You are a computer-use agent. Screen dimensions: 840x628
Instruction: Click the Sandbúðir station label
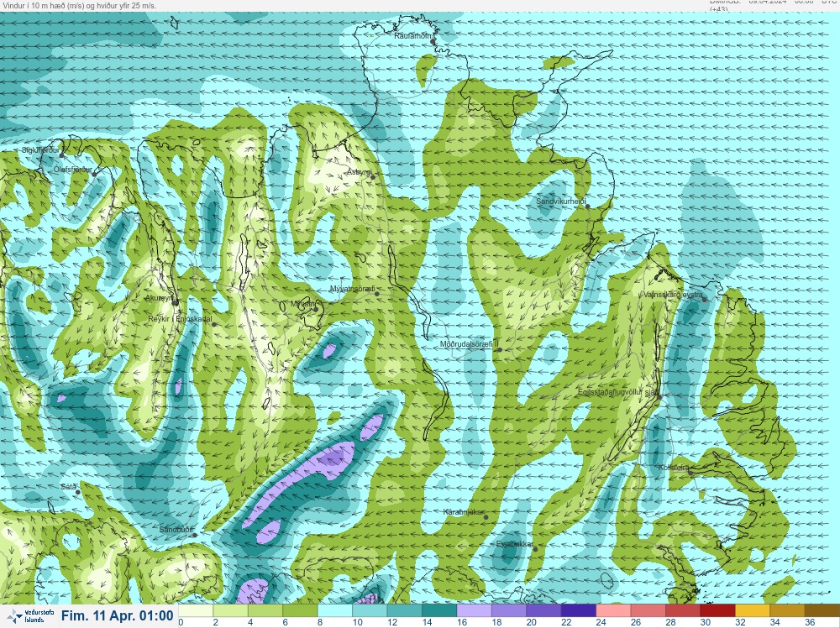176,530
